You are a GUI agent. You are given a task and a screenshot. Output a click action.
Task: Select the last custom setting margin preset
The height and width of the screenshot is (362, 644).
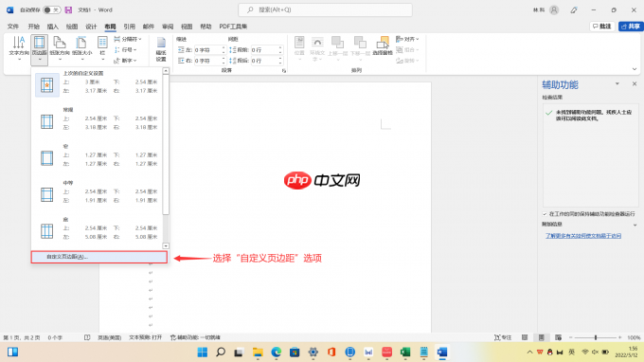tap(98, 82)
